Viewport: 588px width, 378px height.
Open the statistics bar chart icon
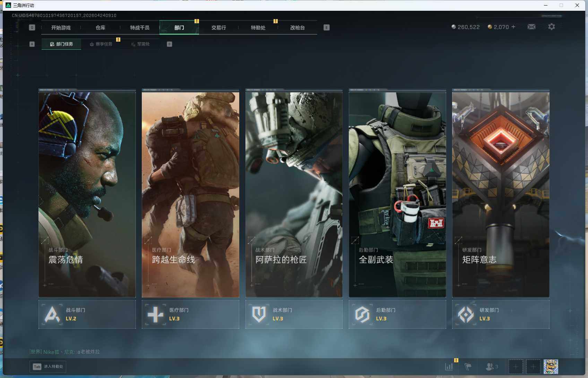click(449, 367)
